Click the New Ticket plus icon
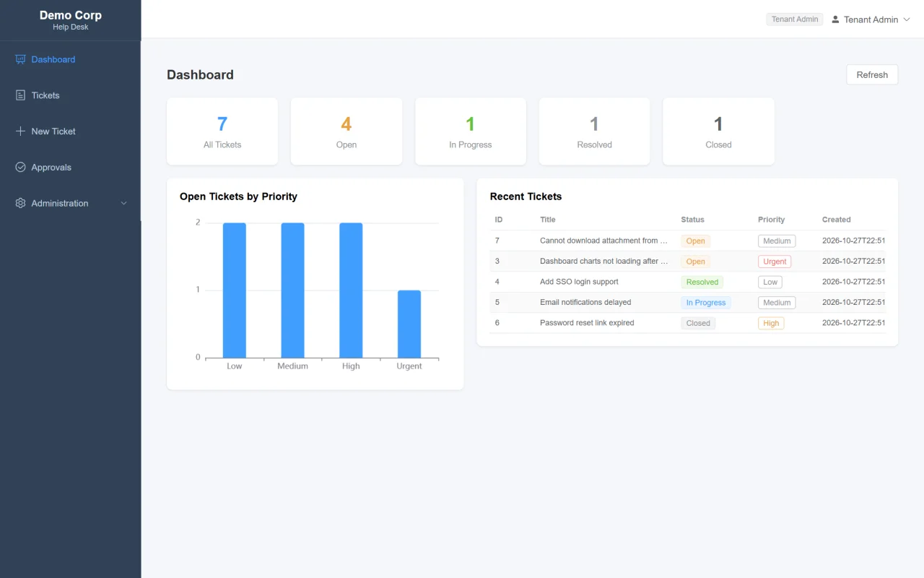The image size is (924, 578). tap(20, 131)
